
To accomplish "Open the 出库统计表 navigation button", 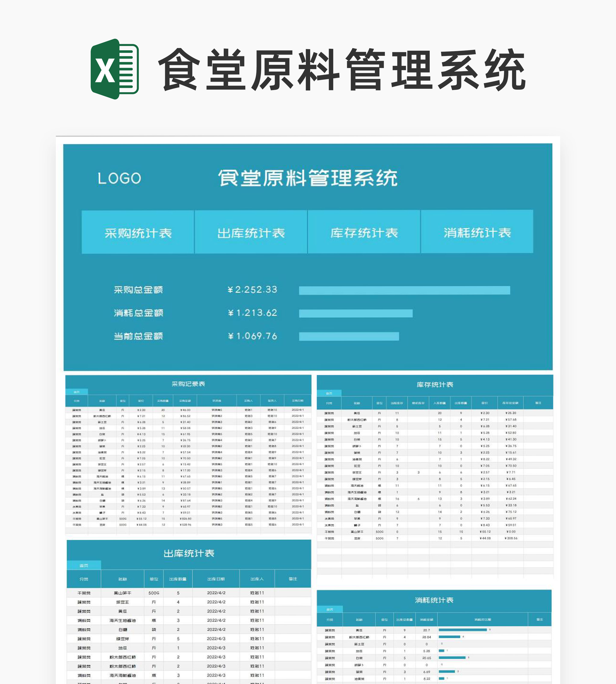I will point(252,233).
